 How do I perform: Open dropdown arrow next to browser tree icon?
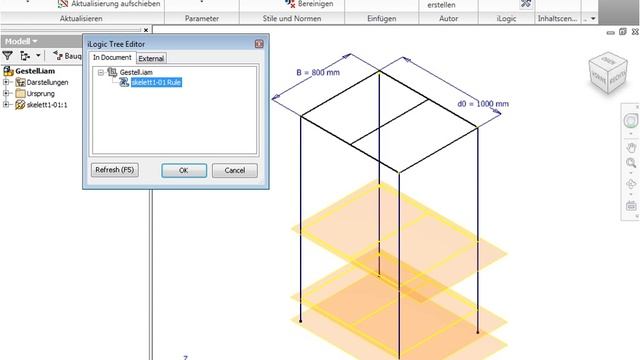tap(38, 56)
